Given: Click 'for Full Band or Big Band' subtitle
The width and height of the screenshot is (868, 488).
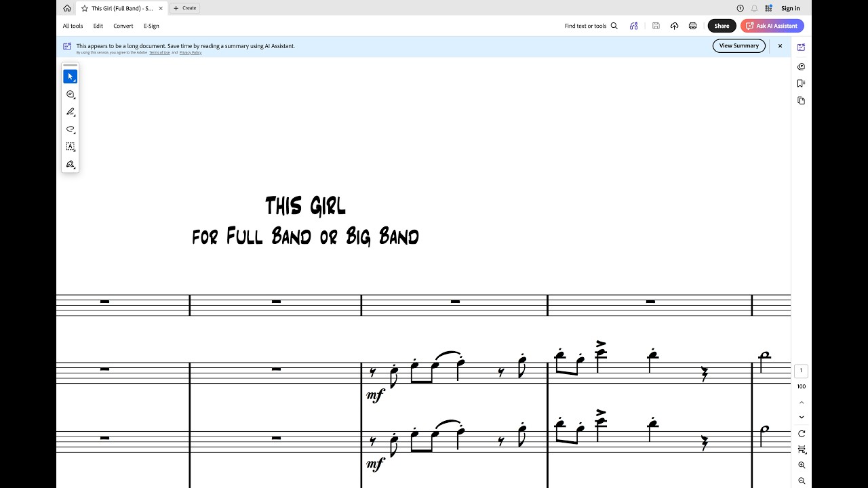Looking at the screenshot, I should click(x=305, y=237).
